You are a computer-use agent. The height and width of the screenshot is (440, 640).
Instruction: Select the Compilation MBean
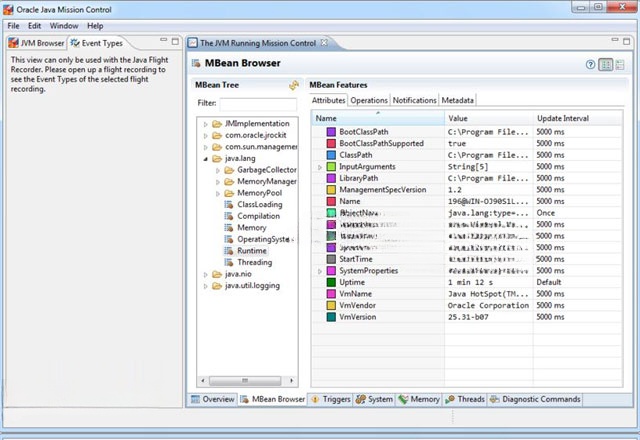click(258, 216)
